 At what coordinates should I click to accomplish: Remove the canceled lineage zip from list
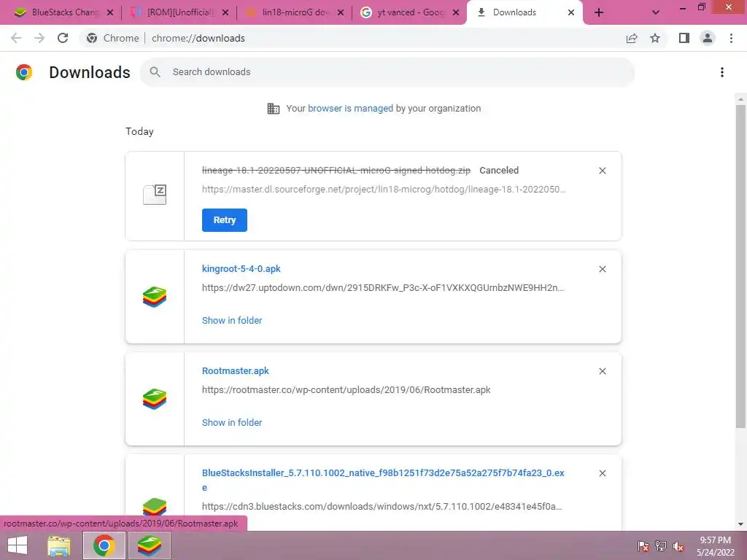tap(602, 171)
